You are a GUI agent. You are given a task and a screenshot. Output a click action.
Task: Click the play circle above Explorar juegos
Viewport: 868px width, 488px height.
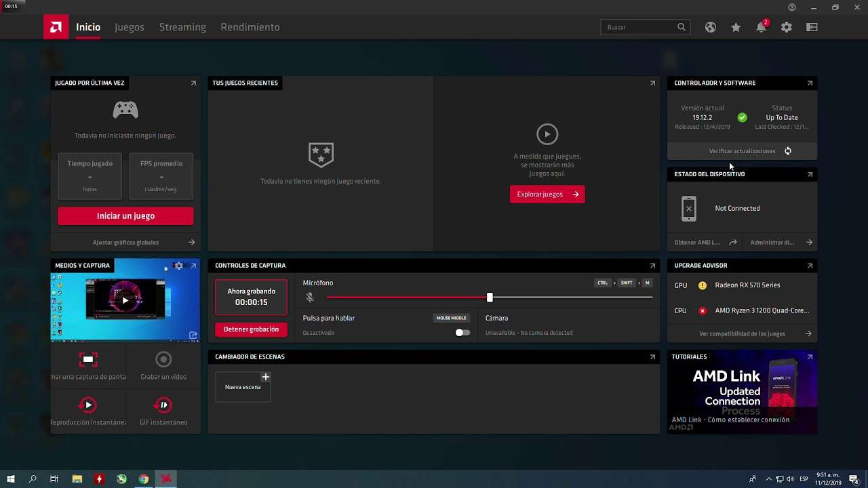(x=547, y=134)
